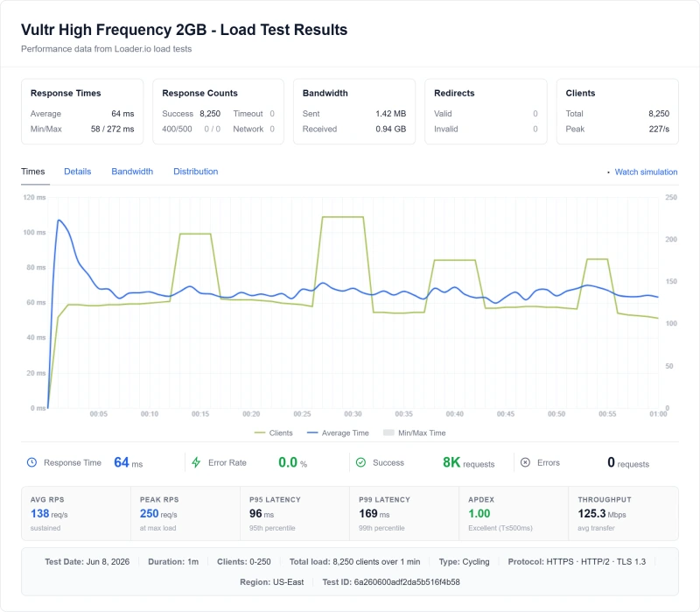Open the Bandwidth tab
This screenshot has height=612, width=700.
132,172
